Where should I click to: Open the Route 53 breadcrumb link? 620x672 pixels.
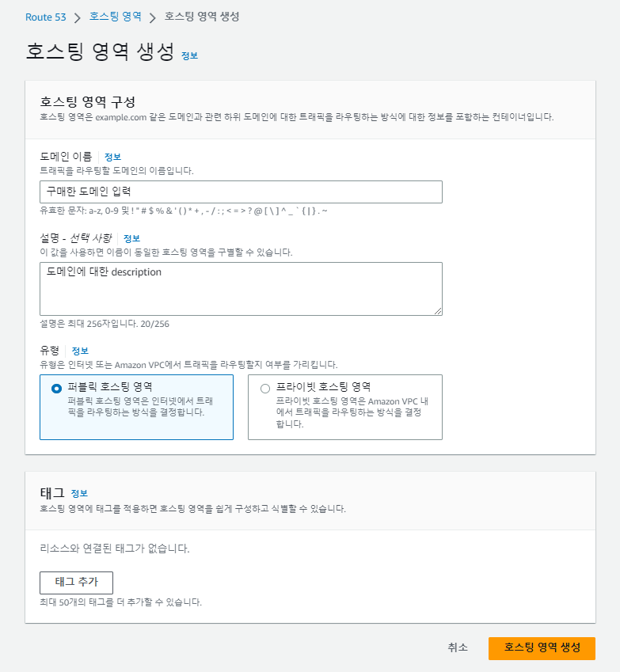45,17
